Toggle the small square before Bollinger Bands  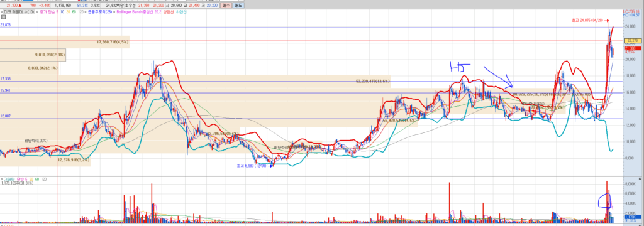pyautogui.click(x=114, y=12)
